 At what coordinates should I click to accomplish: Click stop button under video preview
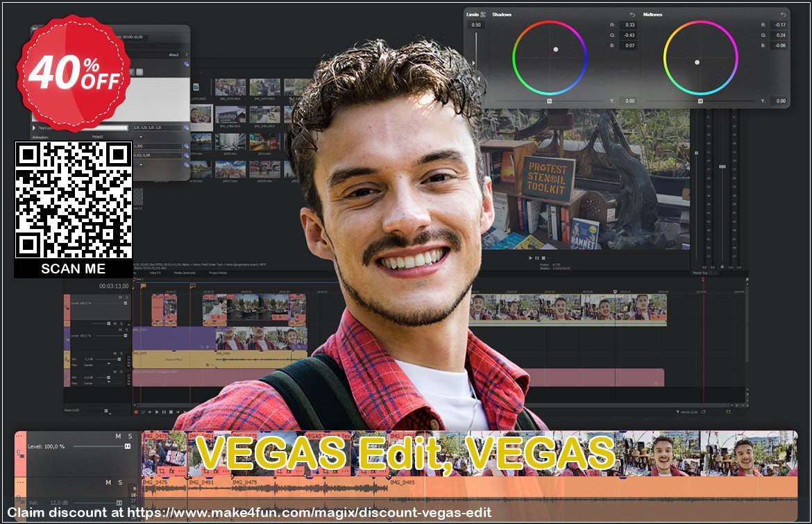tap(543, 258)
